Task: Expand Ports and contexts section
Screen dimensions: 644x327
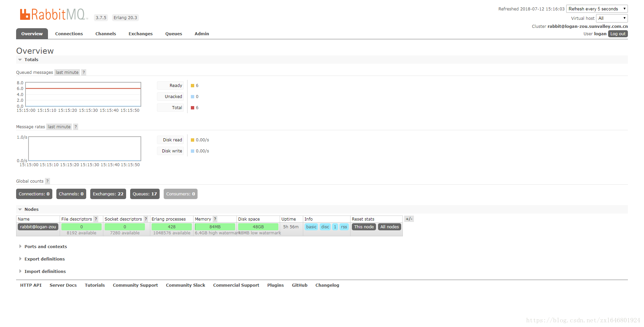Action: click(x=46, y=246)
